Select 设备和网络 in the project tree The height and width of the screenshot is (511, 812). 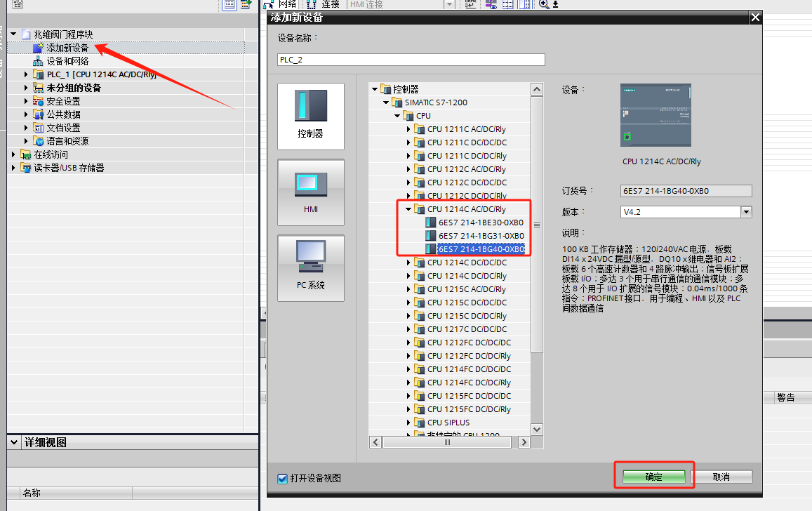(x=67, y=61)
